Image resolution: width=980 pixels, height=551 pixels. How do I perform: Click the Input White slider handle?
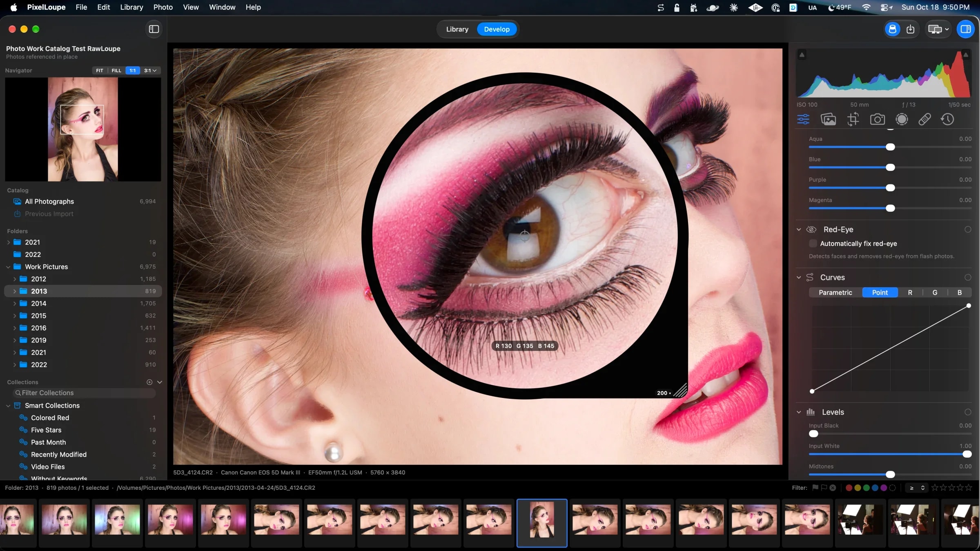click(x=967, y=454)
